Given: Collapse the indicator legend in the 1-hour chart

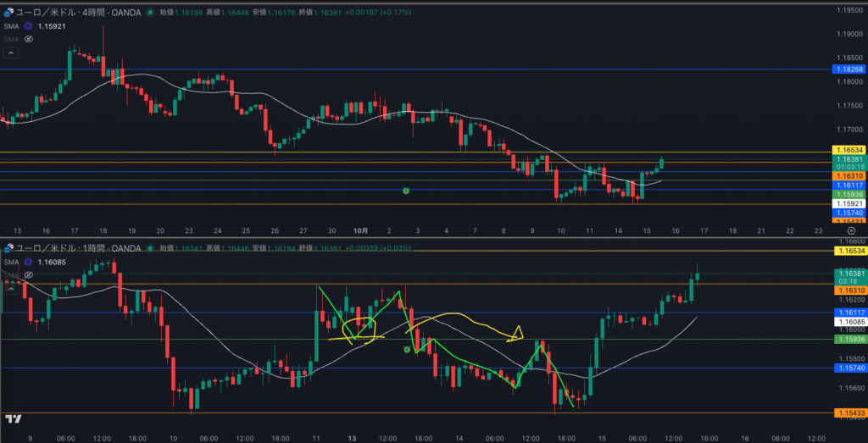Looking at the screenshot, I should click(x=11, y=287).
